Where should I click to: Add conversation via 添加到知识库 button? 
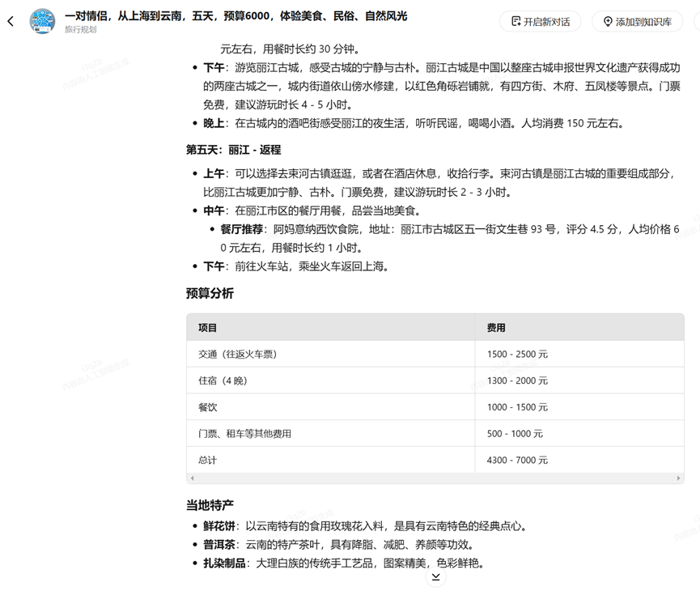click(x=638, y=21)
